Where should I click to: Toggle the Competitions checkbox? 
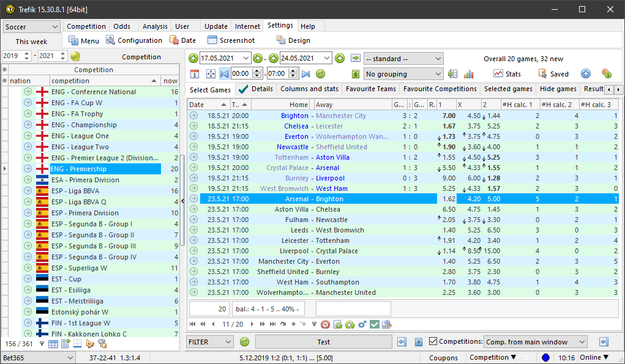pyautogui.click(x=433, y=341)
